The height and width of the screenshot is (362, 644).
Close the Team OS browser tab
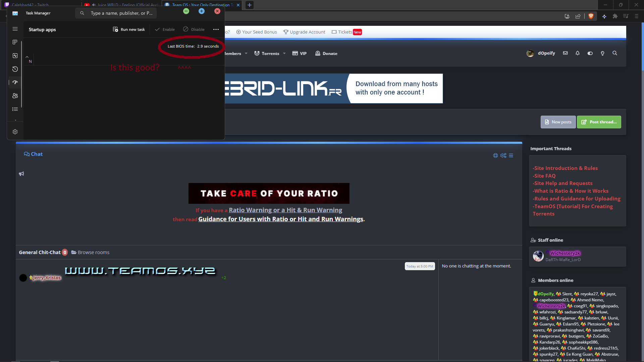click(238, 5)
